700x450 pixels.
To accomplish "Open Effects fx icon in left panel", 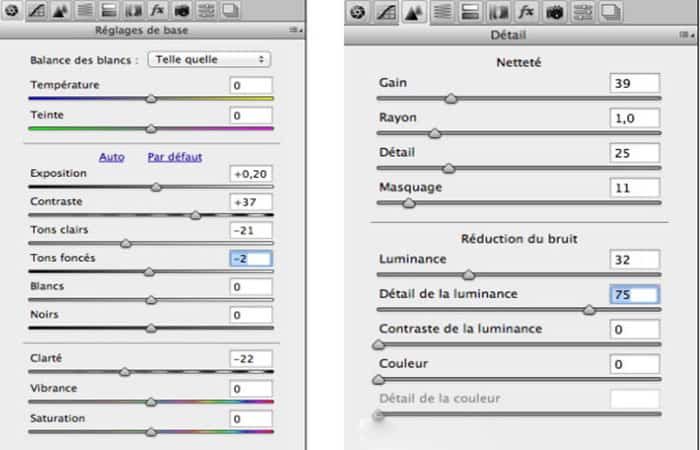I will click(x=157, y=10).
